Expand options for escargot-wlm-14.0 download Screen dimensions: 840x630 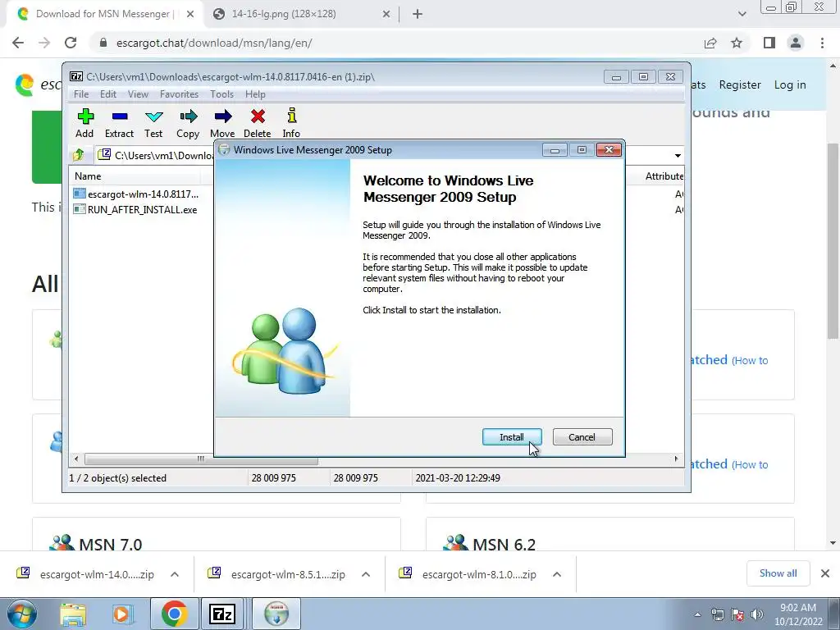tap(175, 574)
